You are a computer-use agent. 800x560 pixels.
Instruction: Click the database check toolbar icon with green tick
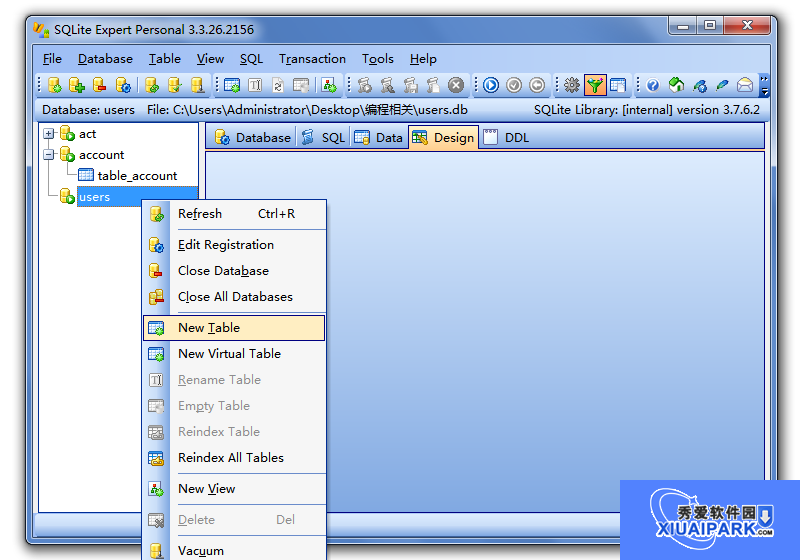tap(174, 85)
